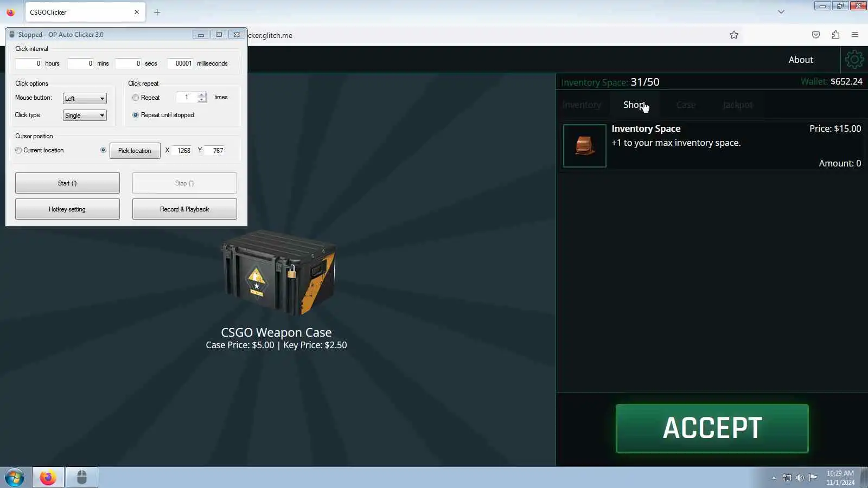Viewport: 868px width, 488px height.
Task: Click the Stop button in Auto Clicker
Action: 184,183
